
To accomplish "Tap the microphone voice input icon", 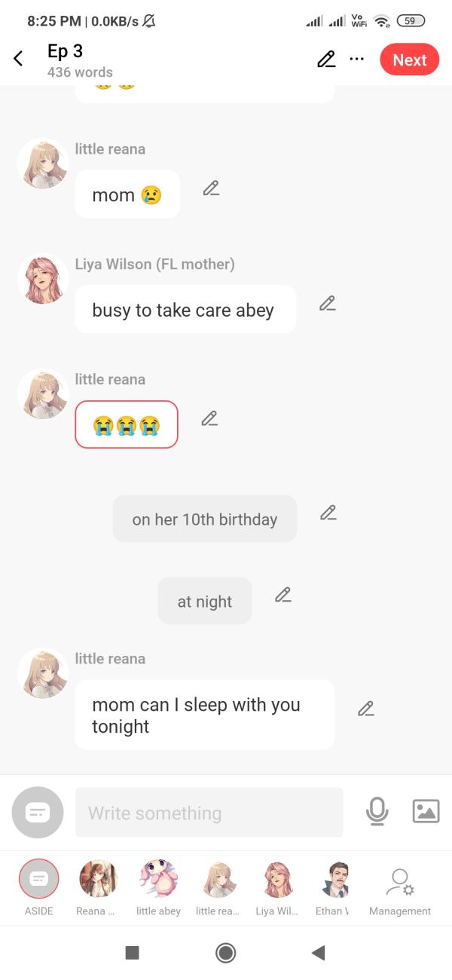I will 377,811.
